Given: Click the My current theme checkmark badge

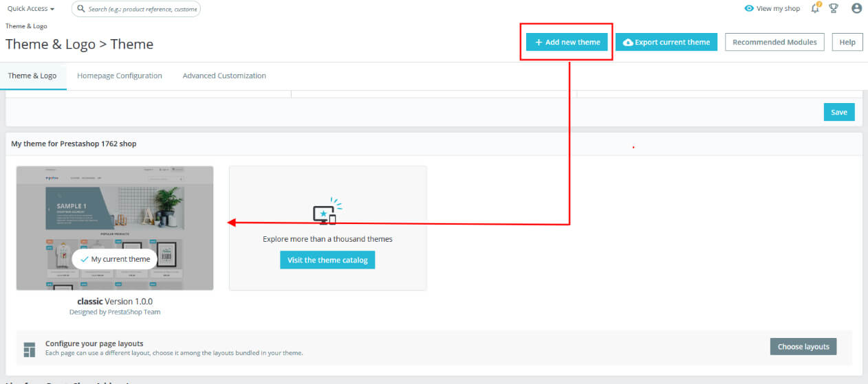Looking at the screenshot, I should click(114, 259).
